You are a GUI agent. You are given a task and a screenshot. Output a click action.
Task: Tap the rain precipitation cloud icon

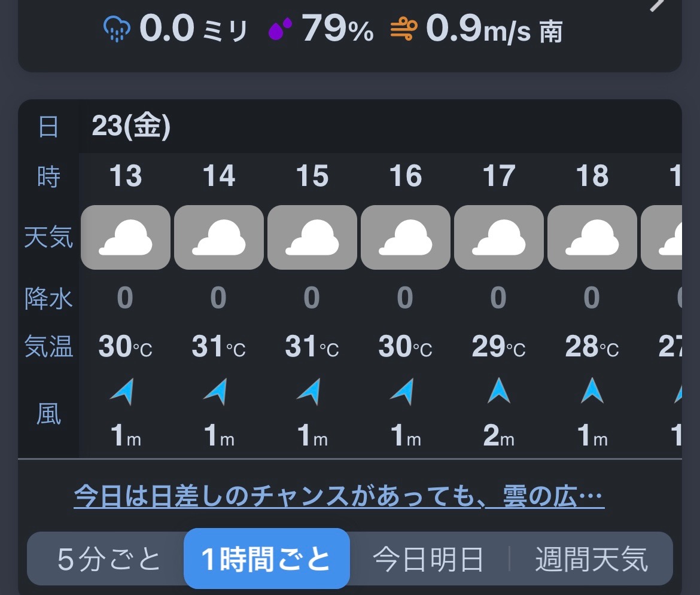pos(117,29)
